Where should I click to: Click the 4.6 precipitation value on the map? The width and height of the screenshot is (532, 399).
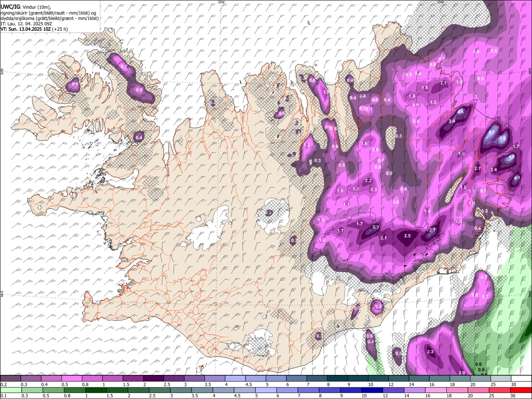tap(461, 112)
